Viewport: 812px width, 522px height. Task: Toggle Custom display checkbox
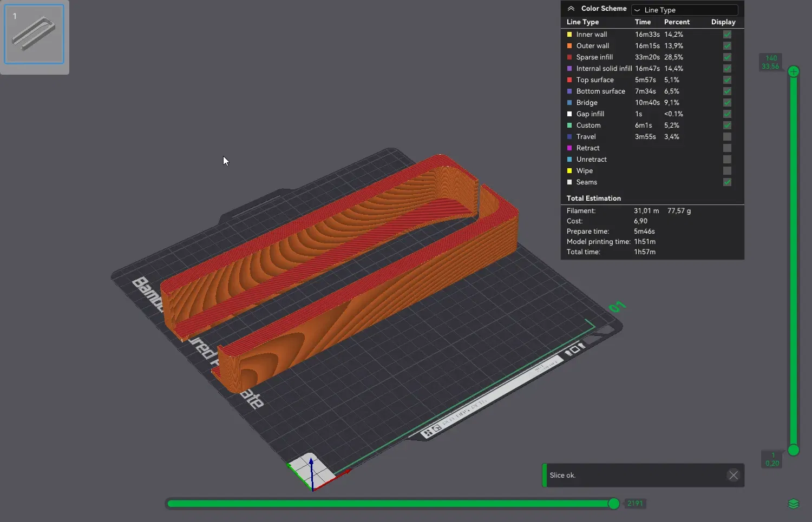[727, 125]
